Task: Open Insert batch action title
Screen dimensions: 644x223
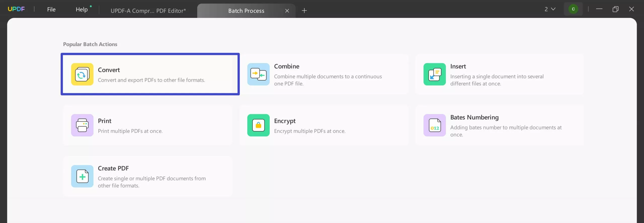Action: point(458,66)
